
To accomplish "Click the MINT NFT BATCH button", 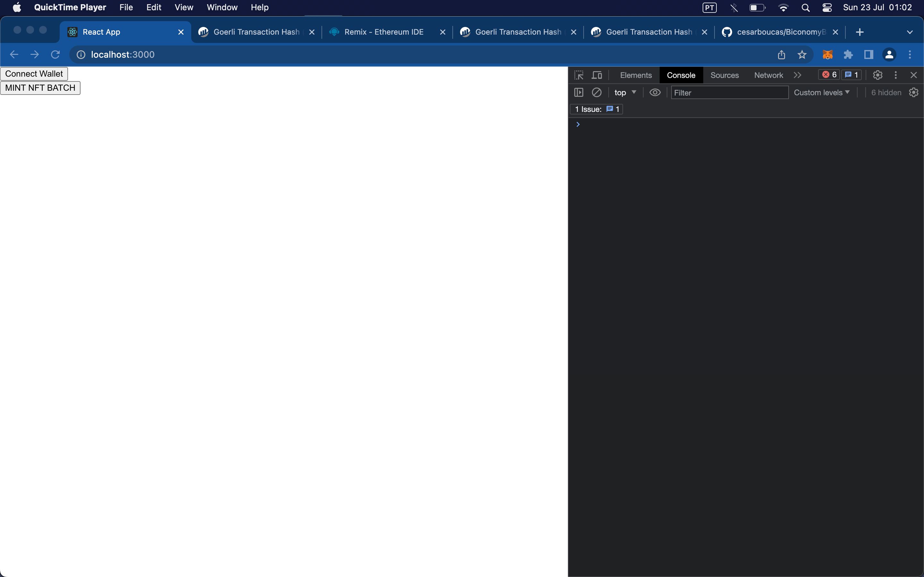I will point(40,87).
